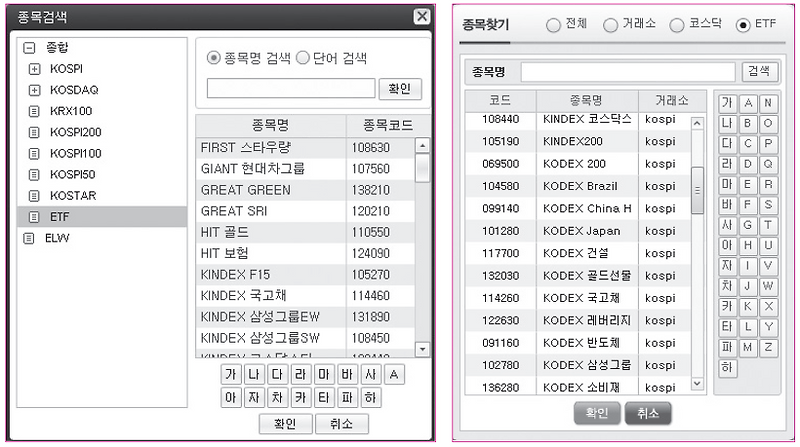Click the 마 key in 종목검색 window
This screenshot has width=800, height=447.
324,375
